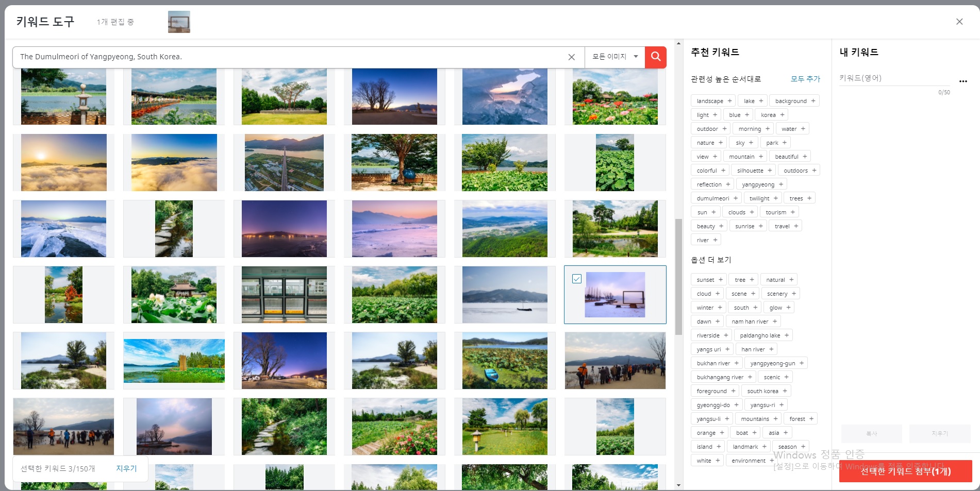Screen dimensions: 980x491
Task: Add the 'sunset' keyword
Action: (x=709, y=280)
